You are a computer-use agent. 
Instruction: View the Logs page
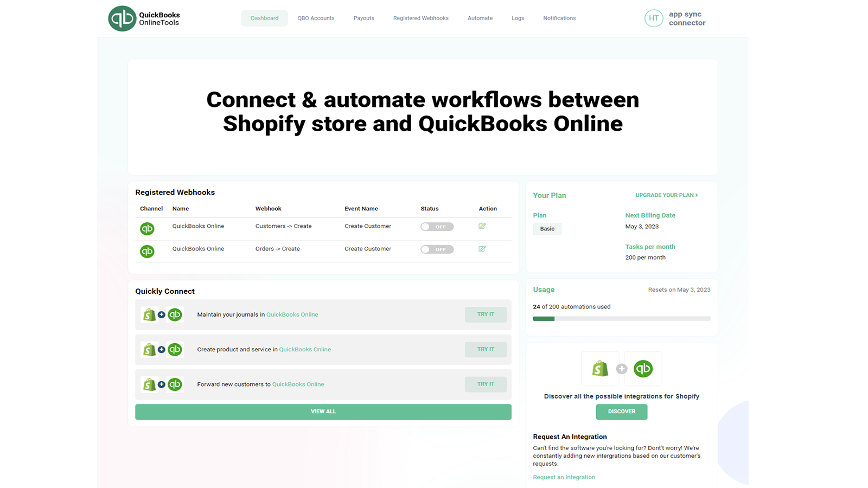pos(518,18)
